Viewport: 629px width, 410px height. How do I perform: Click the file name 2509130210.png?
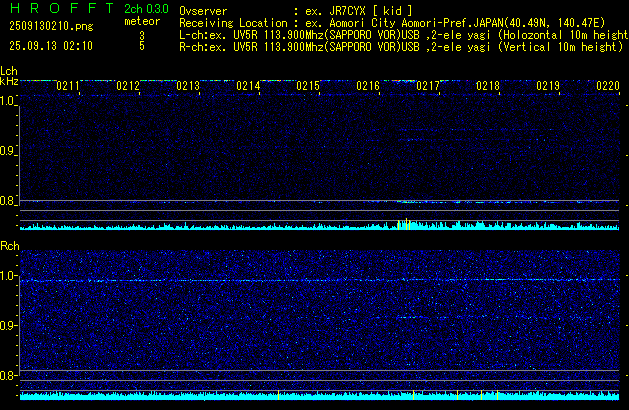(x=51, y=26)
